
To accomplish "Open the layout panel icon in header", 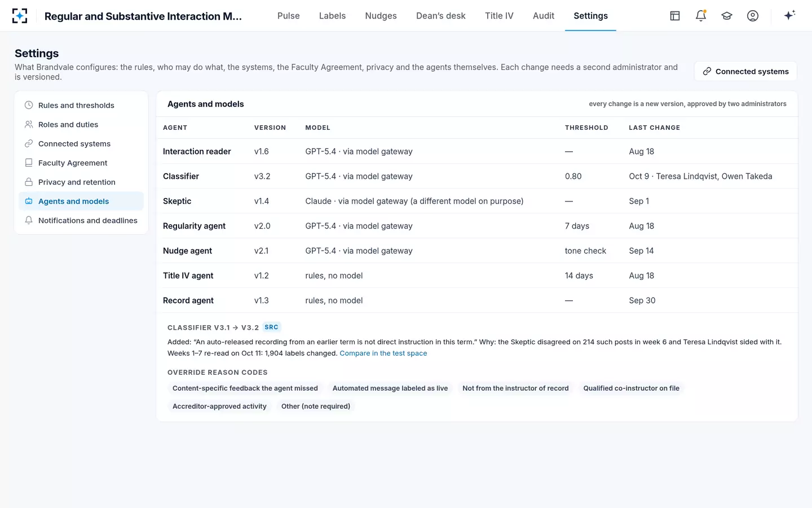I will pos(675,16).
